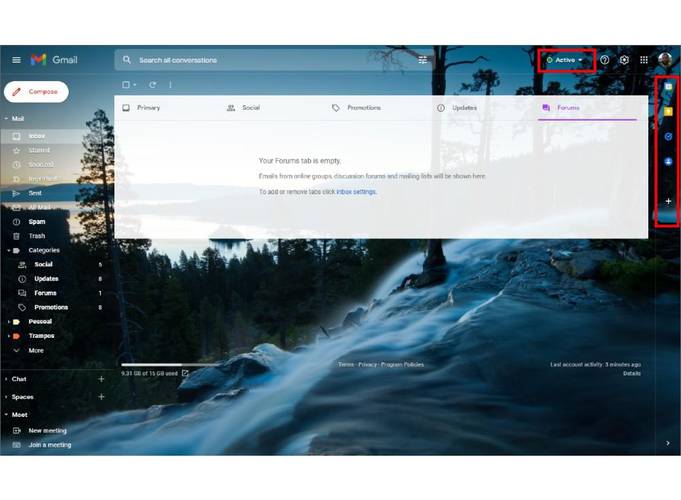
Task: Open Contacts side panel icon
Action: [x=668, y=162]
